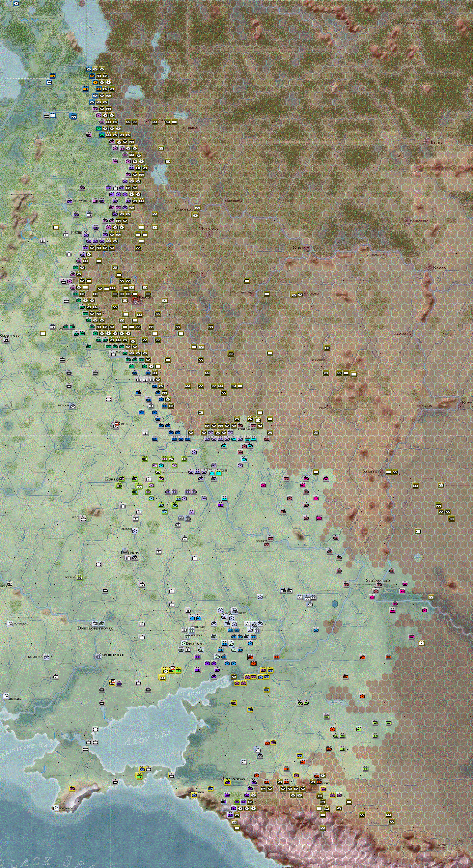This screenshot has height=868, width=474.
Task: Select the infantry counter at Sevastopol
Action: pyautogui.click(x=56, y=808)
